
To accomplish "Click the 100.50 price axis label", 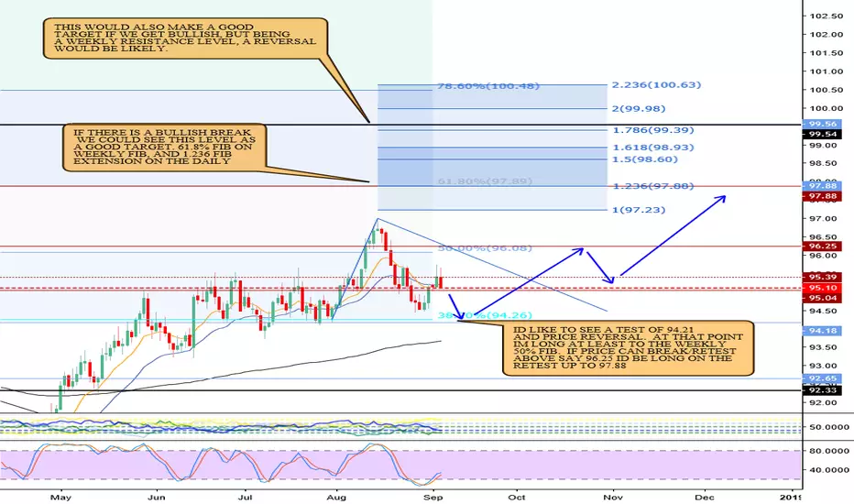I will (x=826, y=90).
